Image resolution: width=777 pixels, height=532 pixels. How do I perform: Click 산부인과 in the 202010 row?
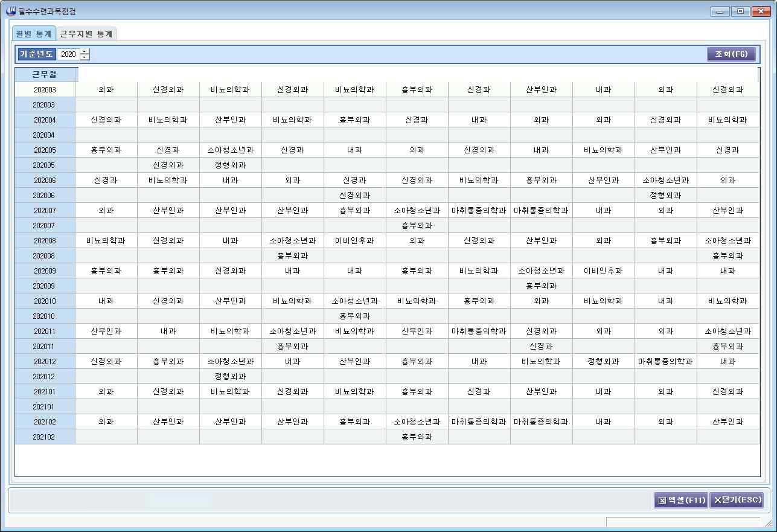(230, 301)
